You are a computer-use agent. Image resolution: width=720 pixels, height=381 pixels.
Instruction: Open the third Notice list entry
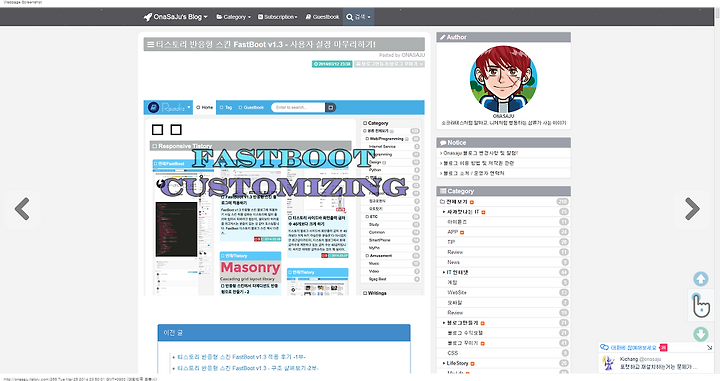(x=472, y=173)
